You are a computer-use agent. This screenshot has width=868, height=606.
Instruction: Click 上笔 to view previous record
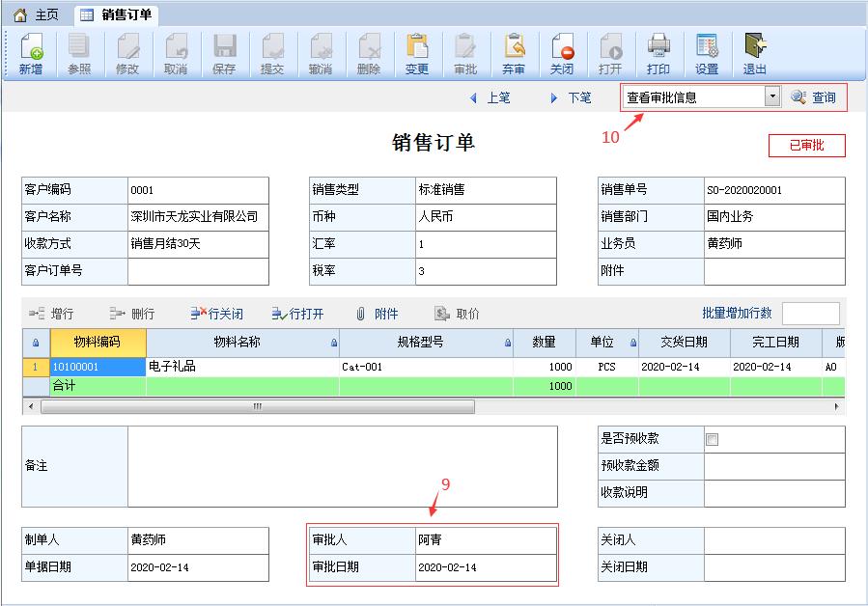point(492,97)
